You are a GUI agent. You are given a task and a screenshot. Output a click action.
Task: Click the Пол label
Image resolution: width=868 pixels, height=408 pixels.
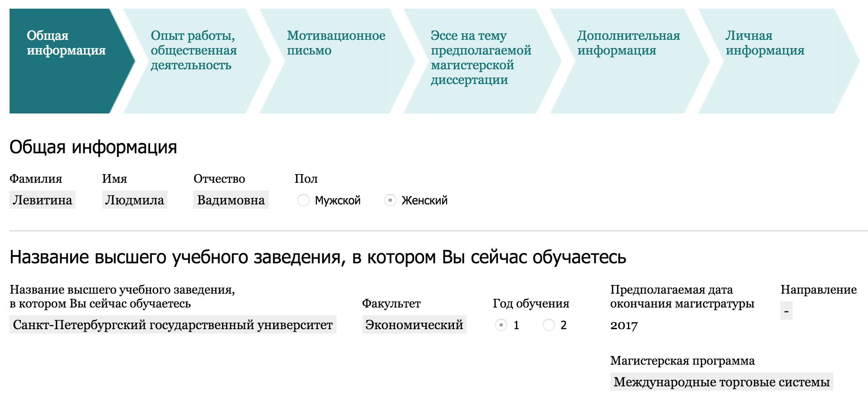306,178
